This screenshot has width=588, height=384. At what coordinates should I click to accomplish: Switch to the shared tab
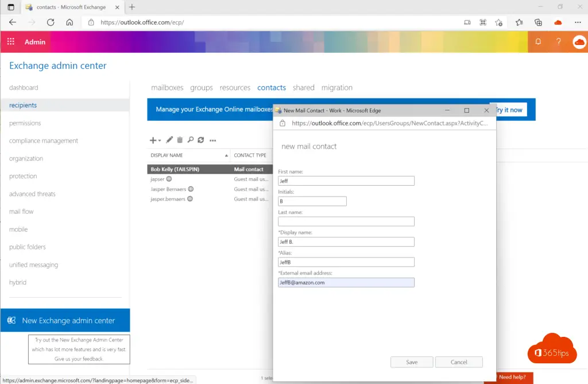click(x=303, y=87)
